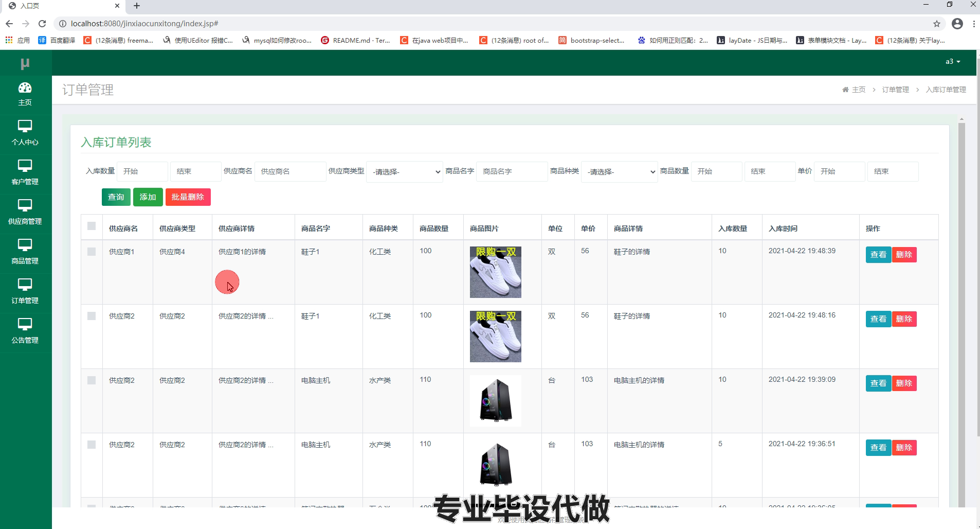This screenshot has width=980, height=529.
Task: Open 公告管理 sidebar item
Action: point(25,331)
